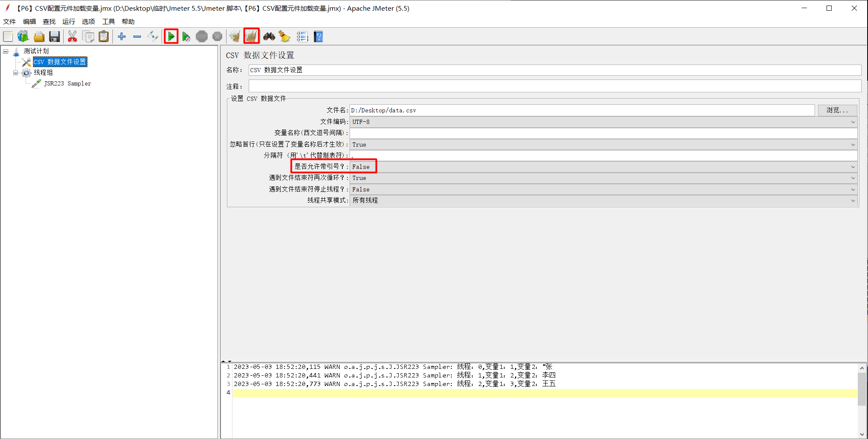Select the 测试计划 root node
The height and width of the screenshot is (439, 868).
[x=36, y=51]
